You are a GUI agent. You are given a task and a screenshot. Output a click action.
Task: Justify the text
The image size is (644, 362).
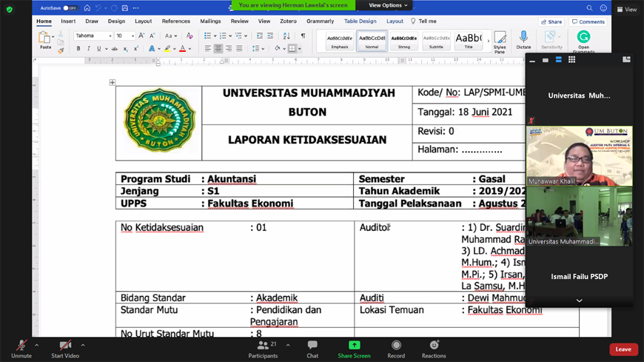(239, 48)
